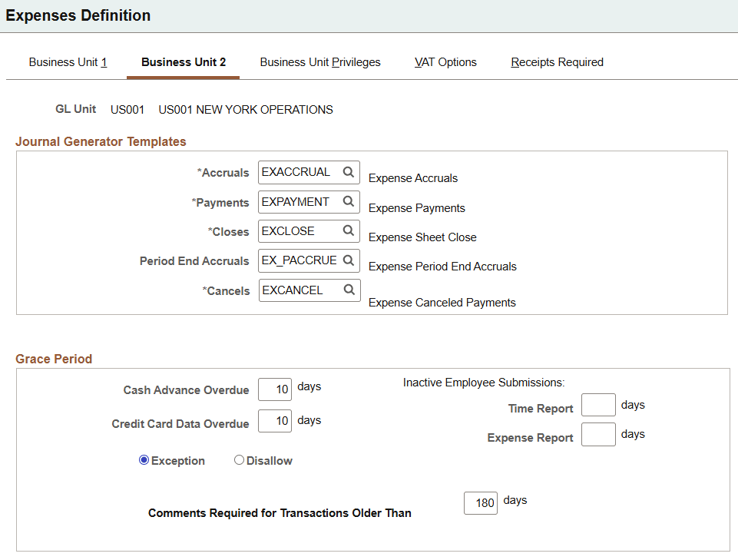Open the Cancels template search lookup
The width and height of the screenshot is (738, 560).
click(x=349, y=290)
